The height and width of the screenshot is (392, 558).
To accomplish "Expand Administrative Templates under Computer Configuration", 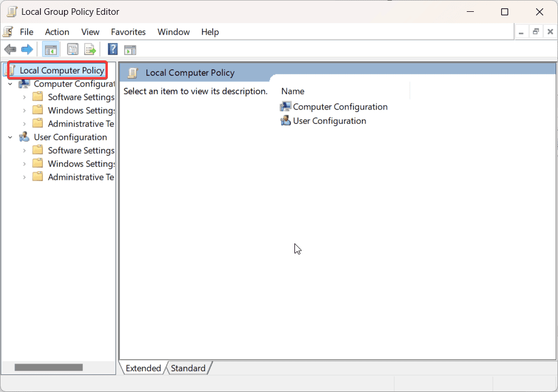I will pyautogui.click(x=24, y=124).
